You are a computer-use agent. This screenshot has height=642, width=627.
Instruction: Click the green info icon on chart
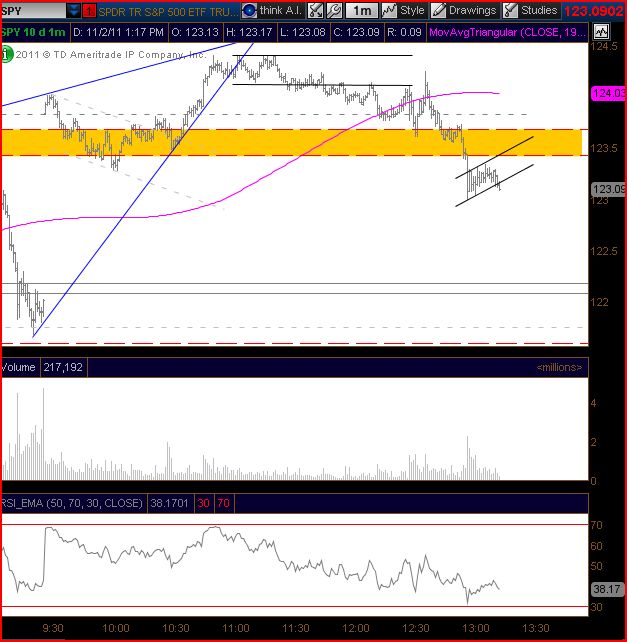(7, 55)
